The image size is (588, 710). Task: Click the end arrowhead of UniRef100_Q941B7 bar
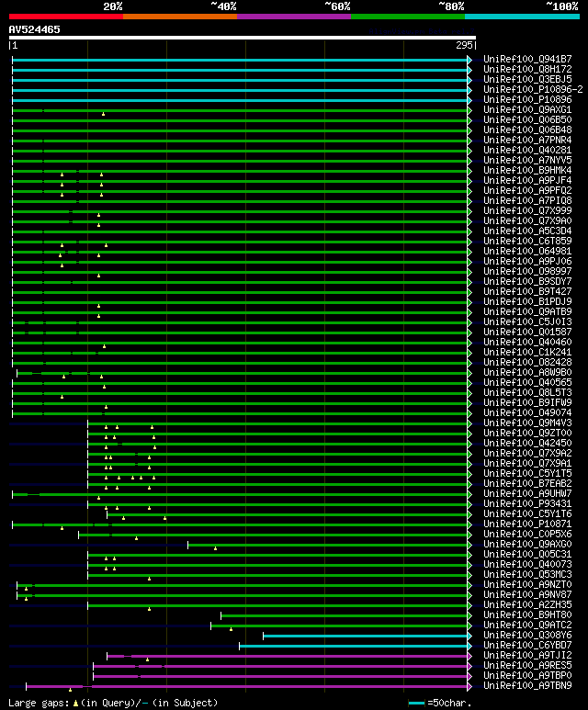pyautogui.click(x=469, y=60)
